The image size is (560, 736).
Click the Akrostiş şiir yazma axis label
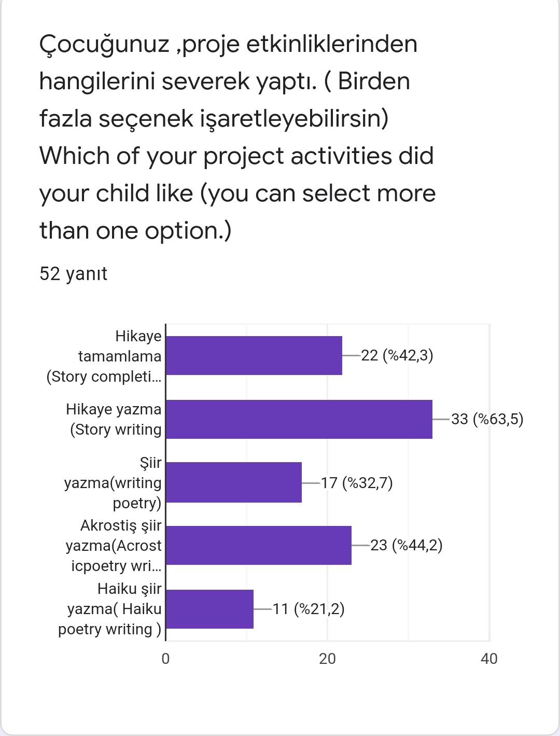point(114,546)
